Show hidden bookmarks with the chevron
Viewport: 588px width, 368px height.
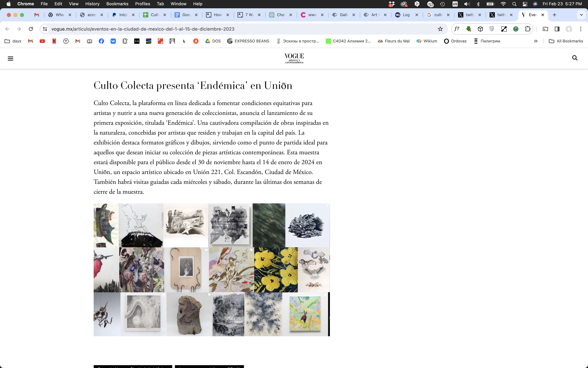(536, 41)
